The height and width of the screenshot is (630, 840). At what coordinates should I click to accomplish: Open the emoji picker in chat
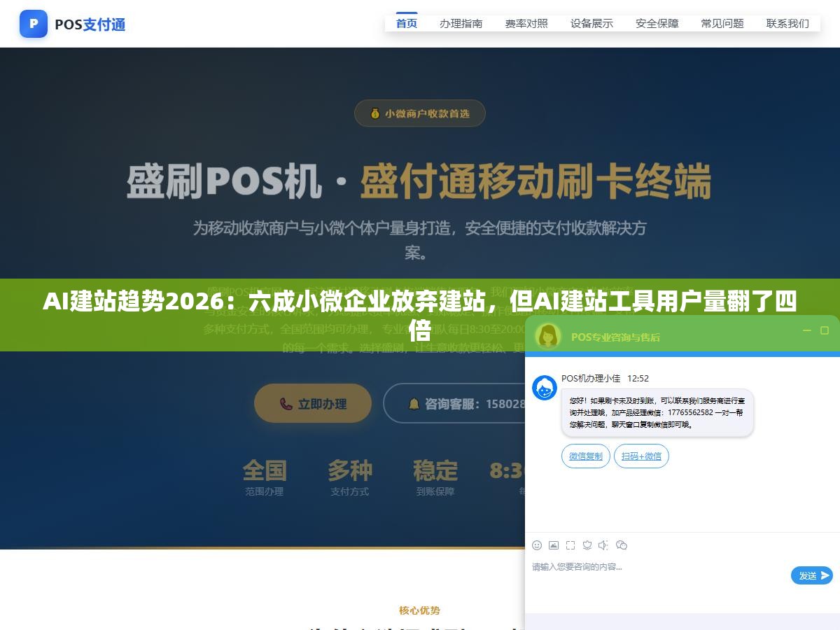(x=537, y=545)
